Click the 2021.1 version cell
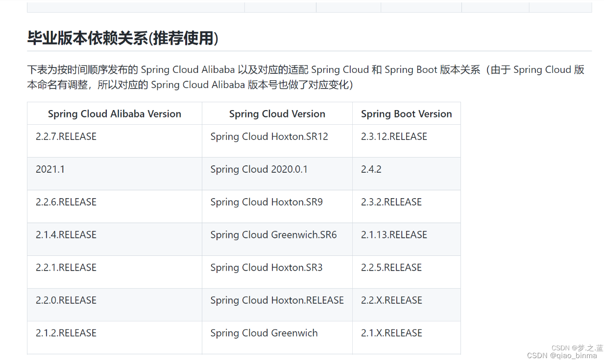 tap(115, 174)
